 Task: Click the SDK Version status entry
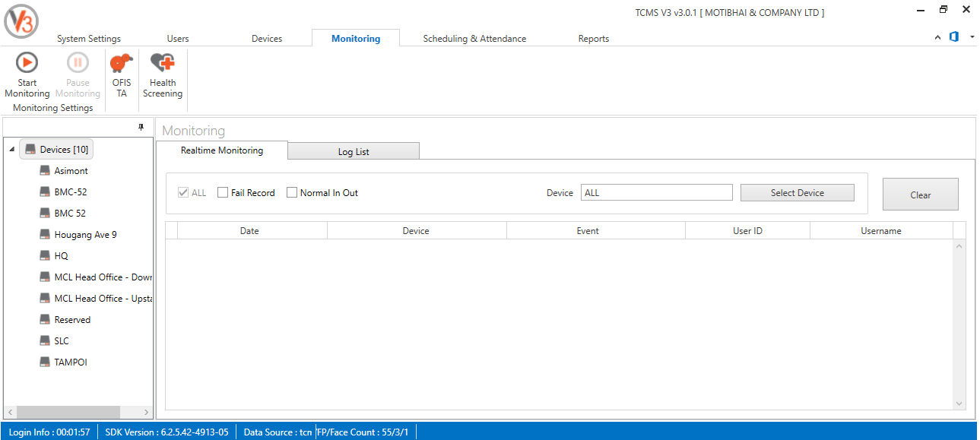tap(167, 432)
